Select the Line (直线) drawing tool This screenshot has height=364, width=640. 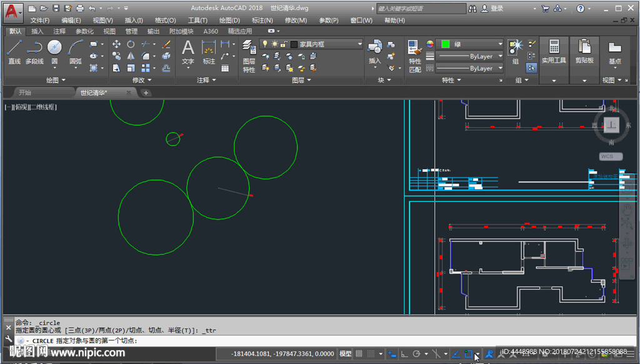coord(14,52)
